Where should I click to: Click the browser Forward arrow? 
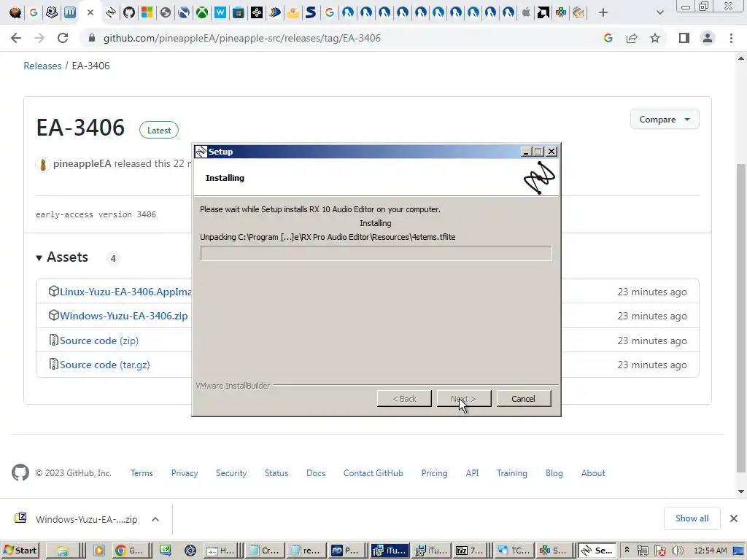tap(39, 38)
